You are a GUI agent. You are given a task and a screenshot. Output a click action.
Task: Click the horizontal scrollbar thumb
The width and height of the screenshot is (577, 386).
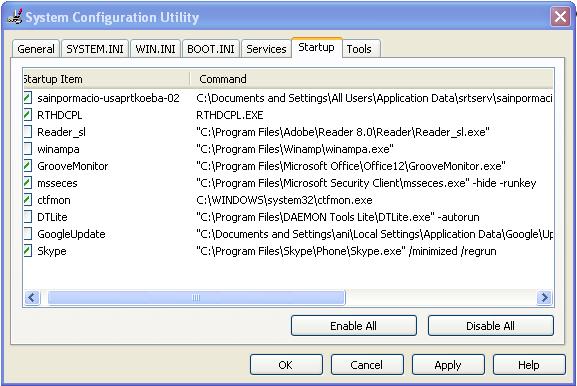click(197, 297)
